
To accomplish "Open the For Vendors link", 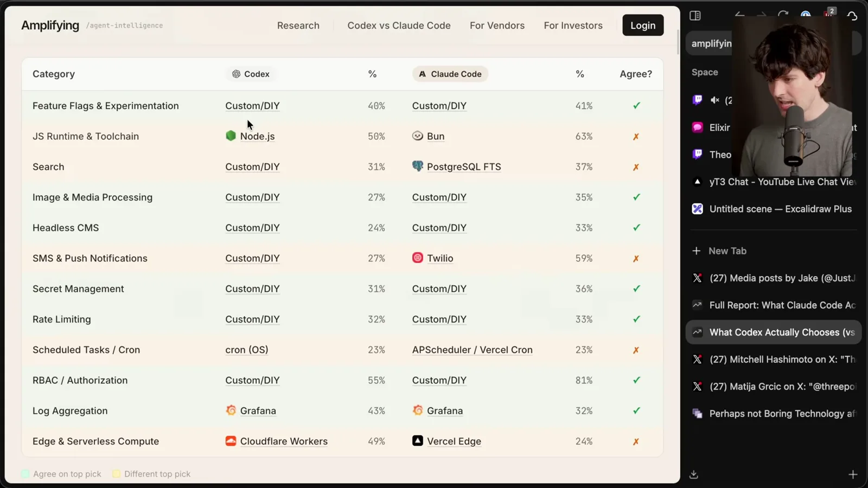I will pyautogui.click(x=497, y=25).
